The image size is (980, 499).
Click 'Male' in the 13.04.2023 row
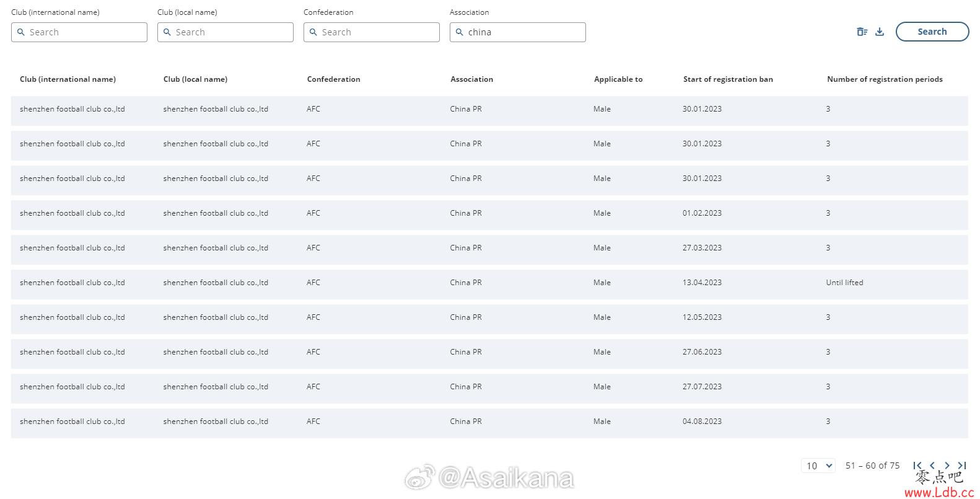(x=602, y=283)
